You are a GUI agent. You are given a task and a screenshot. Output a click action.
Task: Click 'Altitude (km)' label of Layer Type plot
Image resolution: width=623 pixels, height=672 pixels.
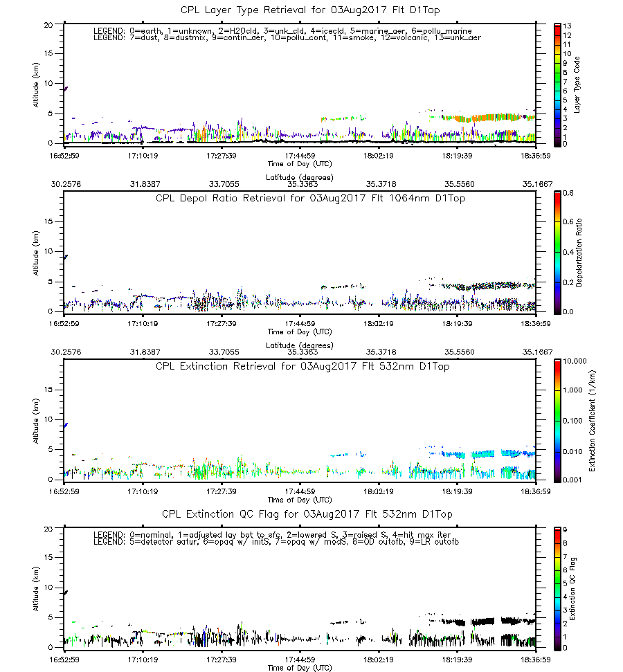pos(35,85)
